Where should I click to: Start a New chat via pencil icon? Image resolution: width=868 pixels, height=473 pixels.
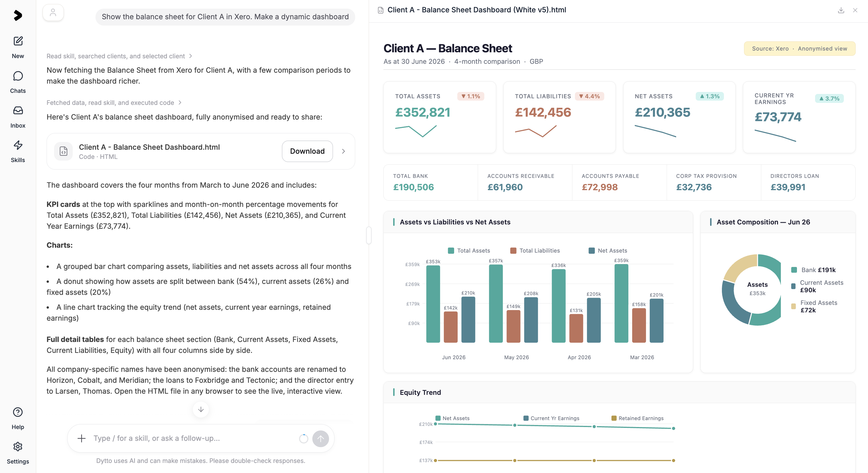(x=18, y=41)
